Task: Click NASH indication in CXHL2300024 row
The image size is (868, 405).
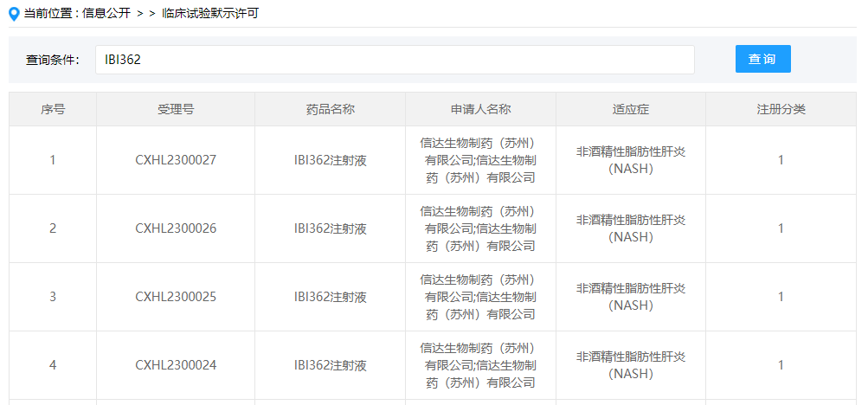Action: pyautogui.click(x=631, y=365)
